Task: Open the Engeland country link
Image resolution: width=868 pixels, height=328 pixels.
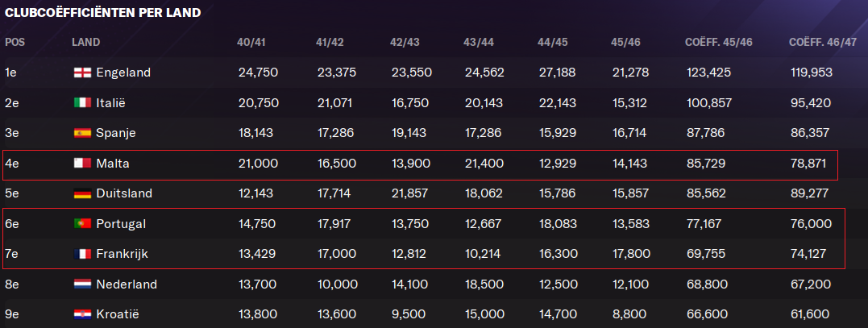Action: pyautogui.click(x=123, y=73)
